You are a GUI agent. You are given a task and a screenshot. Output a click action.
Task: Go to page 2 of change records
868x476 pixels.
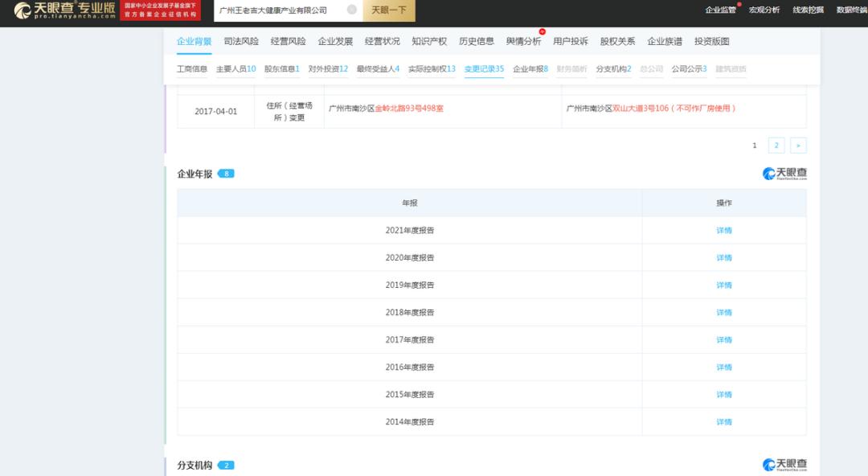(x=776, y=146)
